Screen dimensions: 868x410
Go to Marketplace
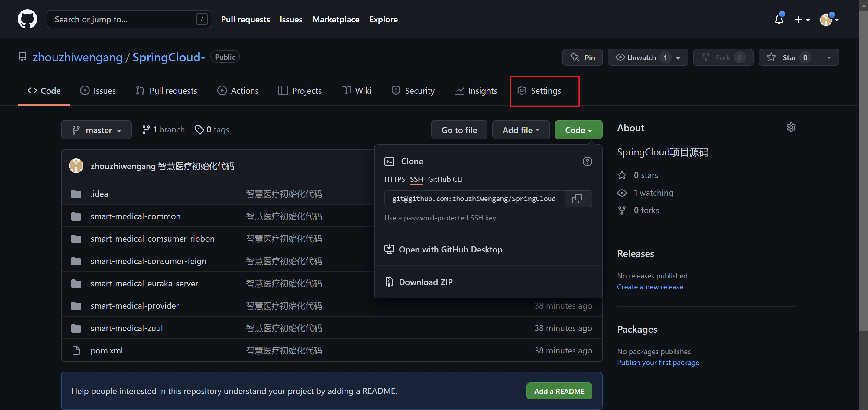pos(335,20)
